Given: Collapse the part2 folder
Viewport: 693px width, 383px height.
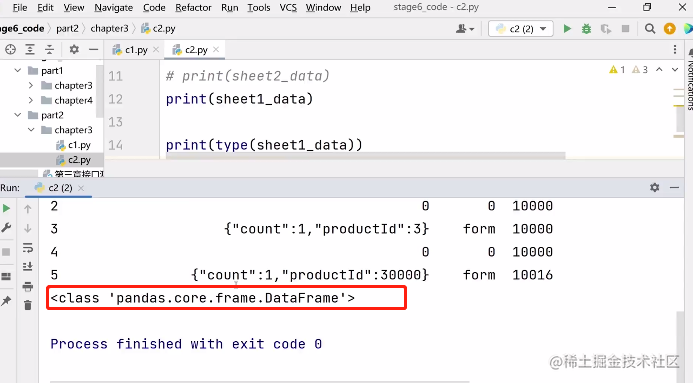Looking at the screenshot, I should tap(18, 115).
